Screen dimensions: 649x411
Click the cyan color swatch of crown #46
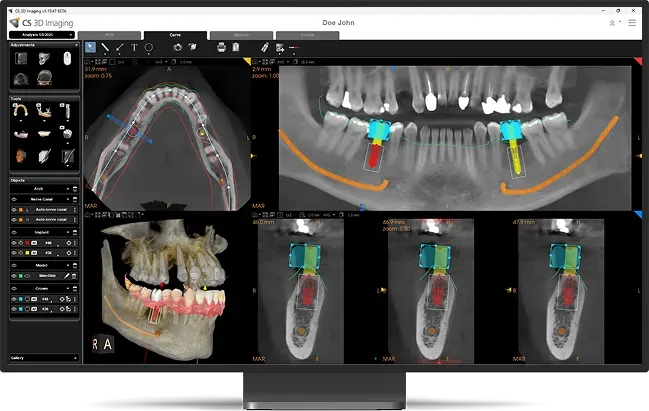20,299
